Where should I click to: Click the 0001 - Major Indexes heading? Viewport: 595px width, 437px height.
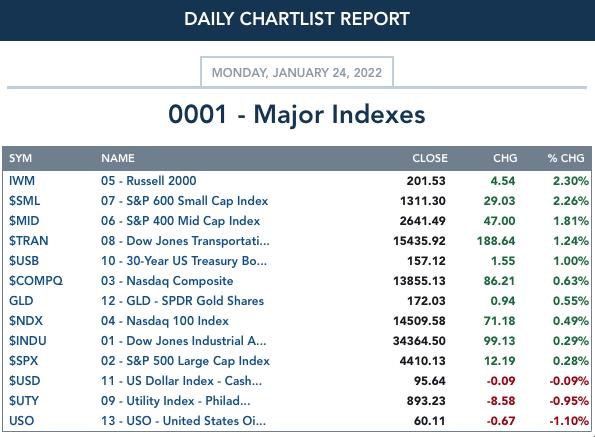[297, 114]
